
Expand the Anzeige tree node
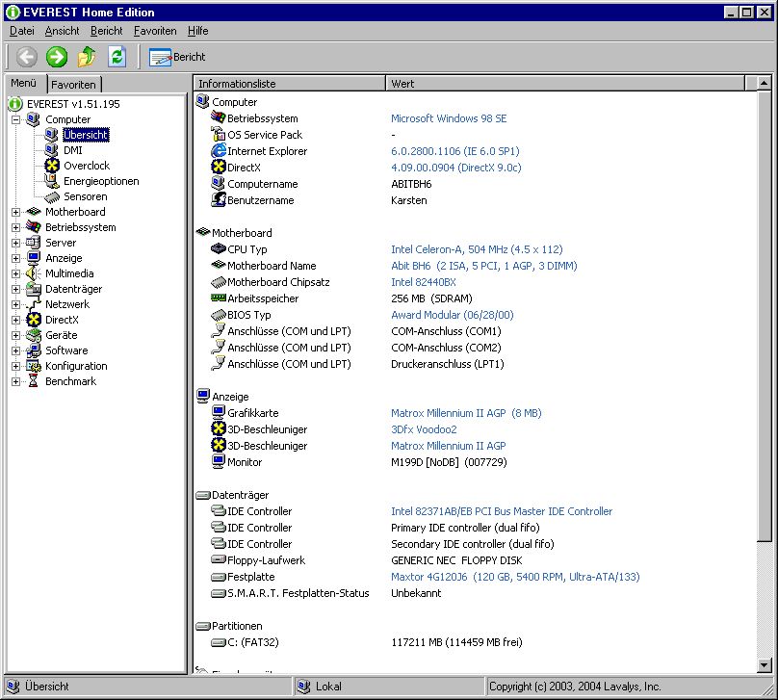(15, 258)
